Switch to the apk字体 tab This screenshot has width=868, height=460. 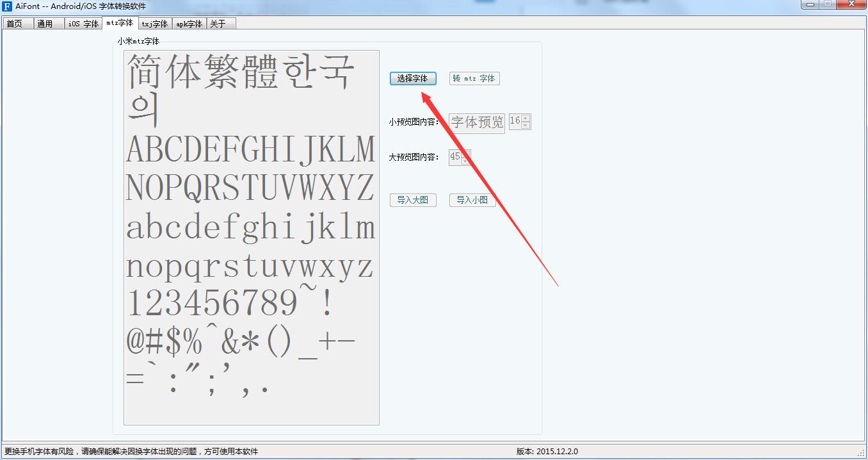(189, 23)
